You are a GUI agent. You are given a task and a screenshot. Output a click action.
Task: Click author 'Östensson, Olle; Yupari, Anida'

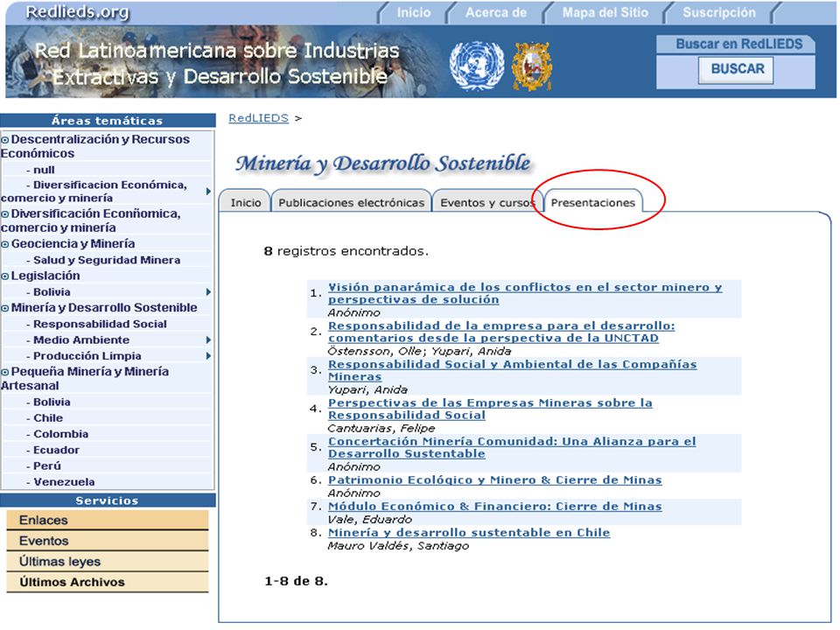coord(419,352)
